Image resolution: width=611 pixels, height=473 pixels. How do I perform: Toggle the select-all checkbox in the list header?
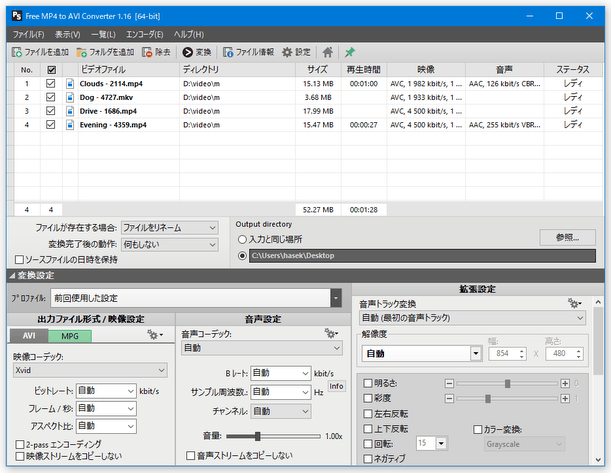(x=51, y=70)
